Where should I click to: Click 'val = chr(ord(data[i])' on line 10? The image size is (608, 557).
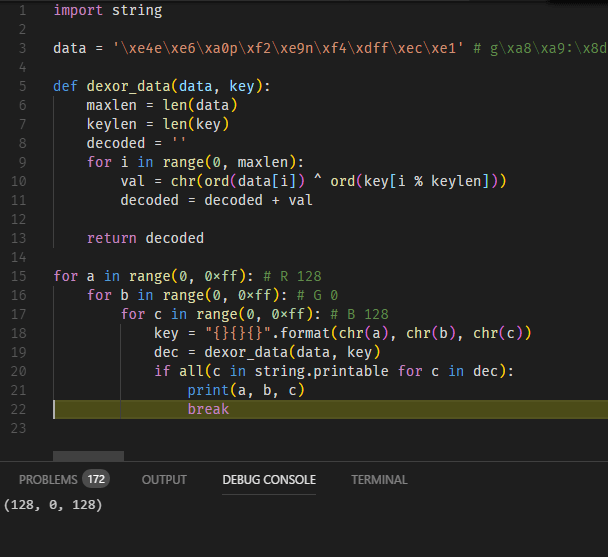tap(212, 181)
